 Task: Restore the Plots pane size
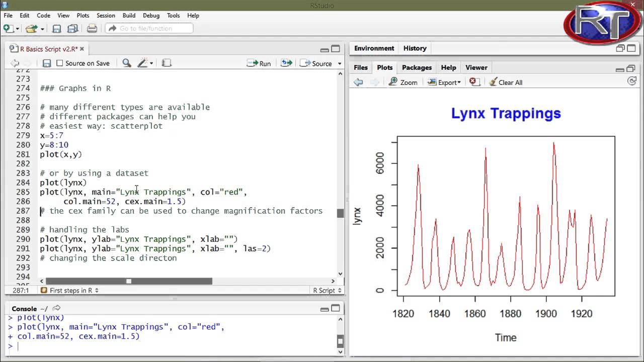point(632,68)
